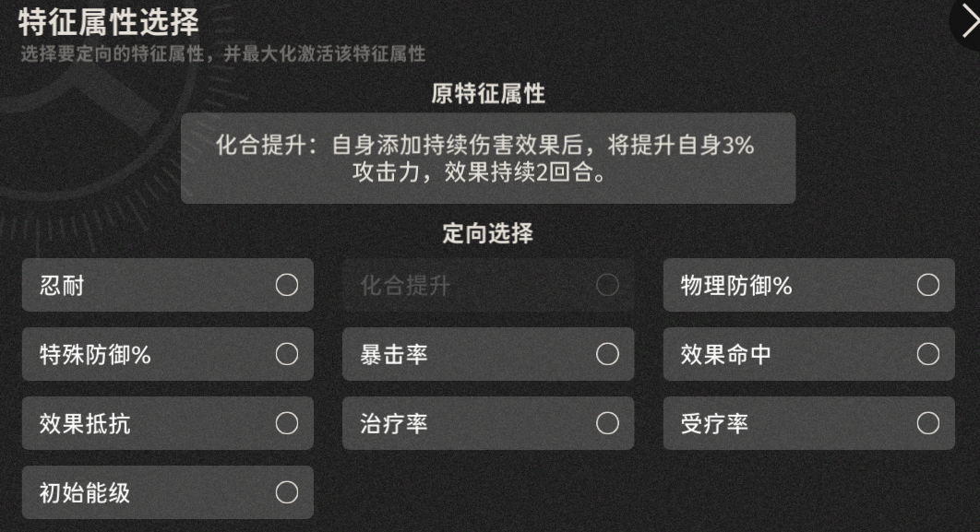Viewport: 980px width, 532px height.
Task: Select the 效果命中 radio circle
Action: (x=928, y=354)
